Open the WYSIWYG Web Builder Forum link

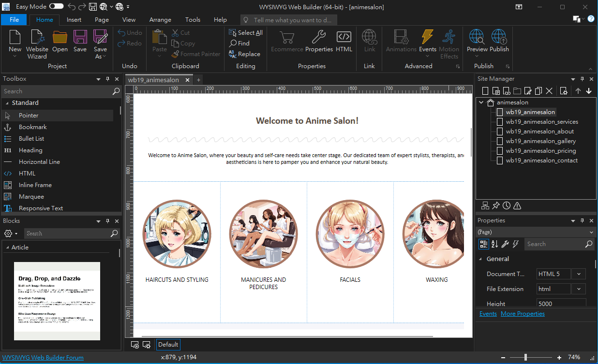(x=43, y=358)
